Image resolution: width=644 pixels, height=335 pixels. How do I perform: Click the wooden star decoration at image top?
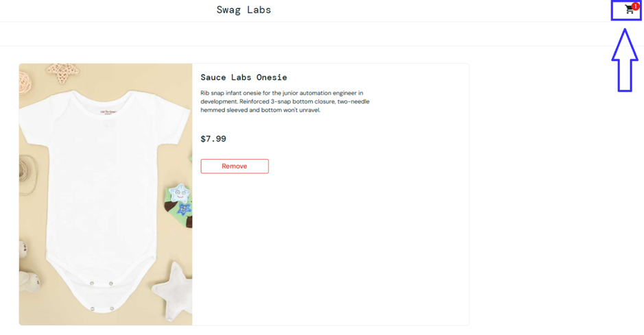62,71
